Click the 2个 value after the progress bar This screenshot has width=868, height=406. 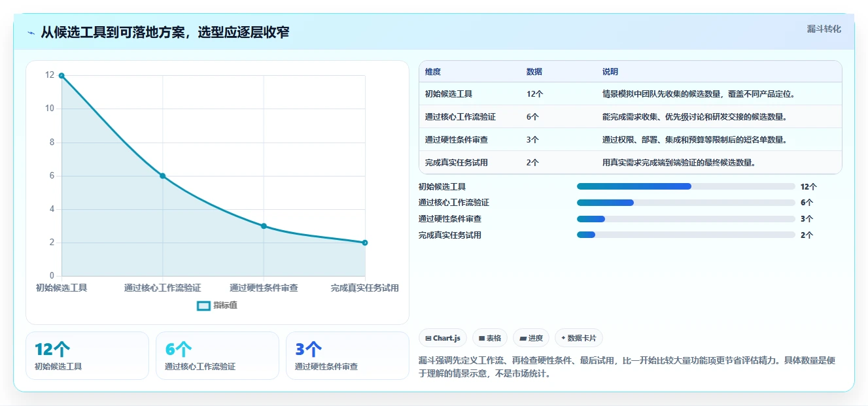click(807, 235)
